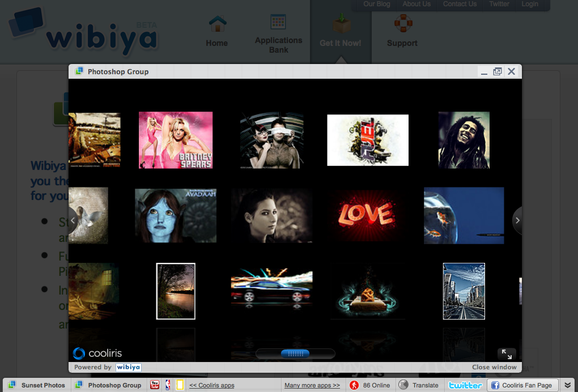Image resolution: width=578 pixels, height=392 pixels.
Task: Click the wibiya Powered by logo
Action: pos(129,367)
